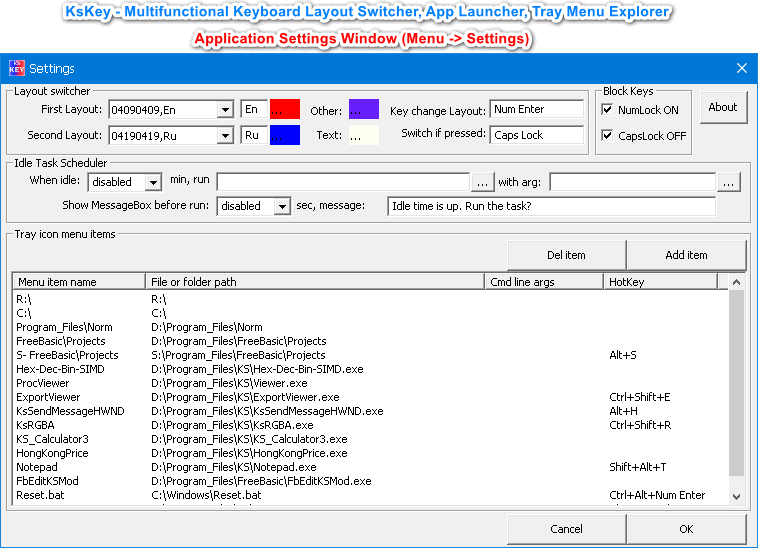
Task: Click the with arg input field
Action: 632,182
